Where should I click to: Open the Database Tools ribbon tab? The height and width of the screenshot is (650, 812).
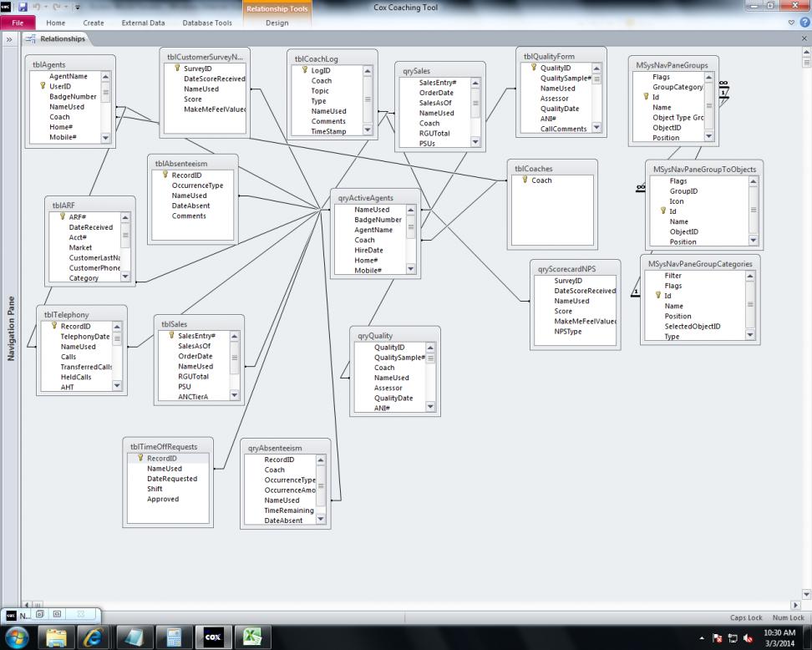coord(207,23)
